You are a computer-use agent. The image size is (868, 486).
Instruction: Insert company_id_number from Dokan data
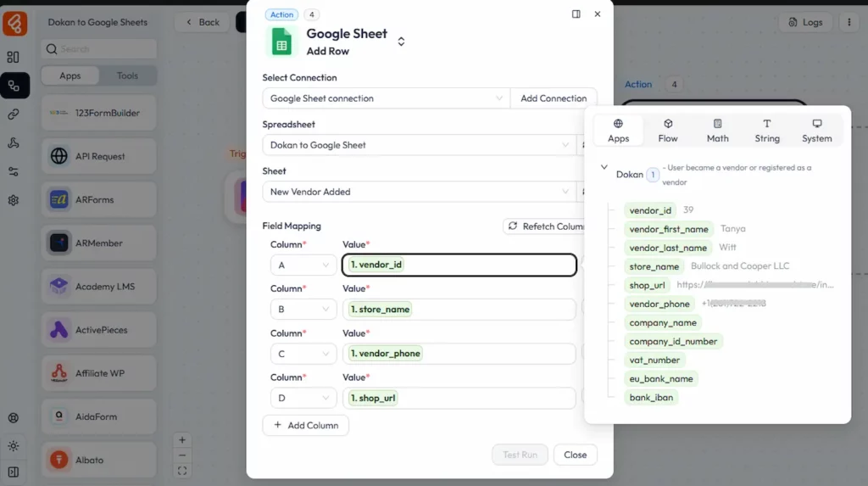tap(673, 341)
